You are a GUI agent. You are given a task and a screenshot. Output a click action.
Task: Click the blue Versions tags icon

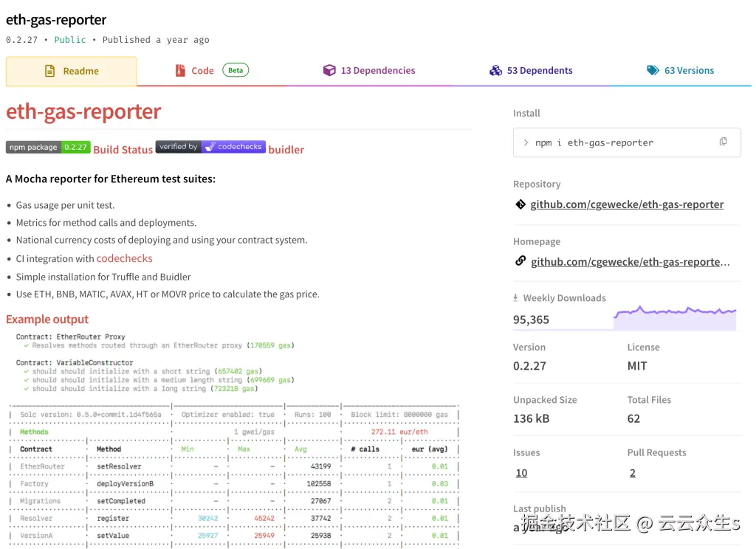tap(653, 70)
